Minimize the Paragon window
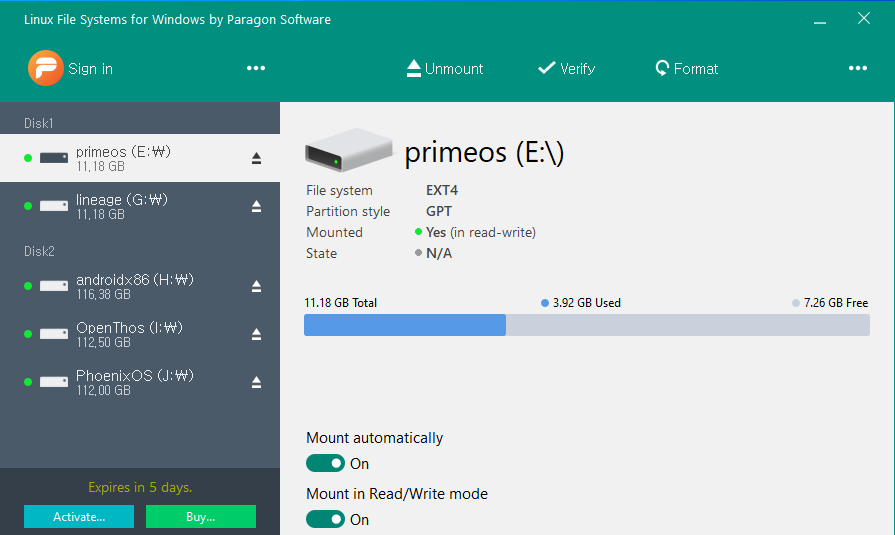The width and height of the screenshot is (895, 535). 820,21
